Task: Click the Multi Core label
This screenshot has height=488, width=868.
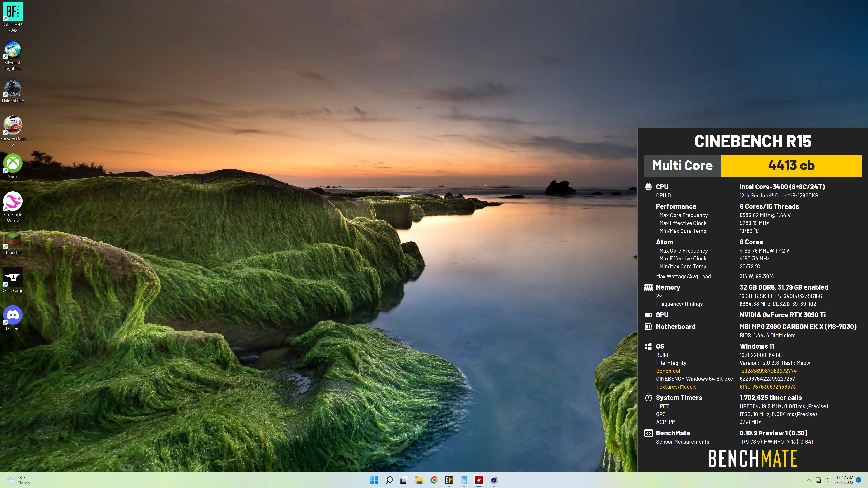Action: click(682, 165)
